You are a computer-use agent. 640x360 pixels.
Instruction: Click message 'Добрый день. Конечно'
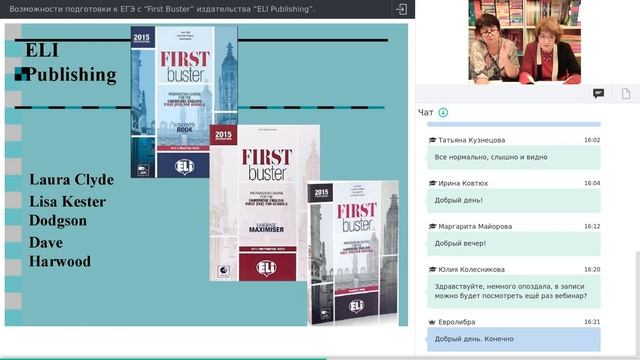pos(513,339)
